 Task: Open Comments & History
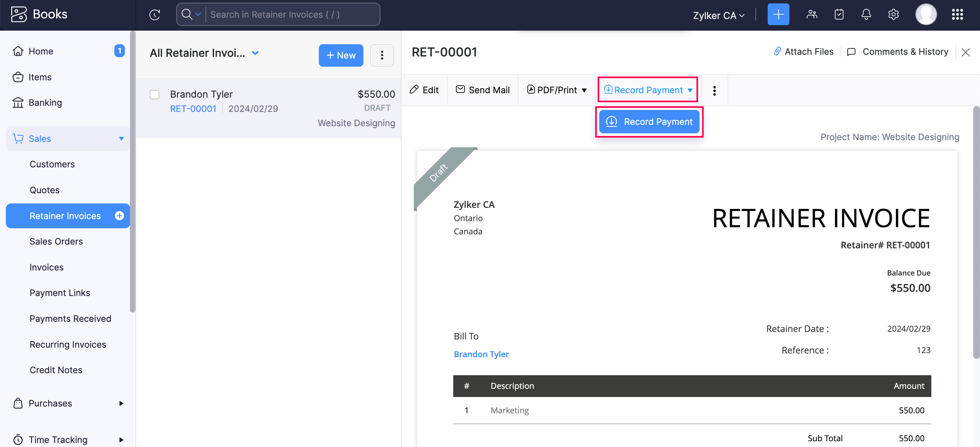[898, 51]
